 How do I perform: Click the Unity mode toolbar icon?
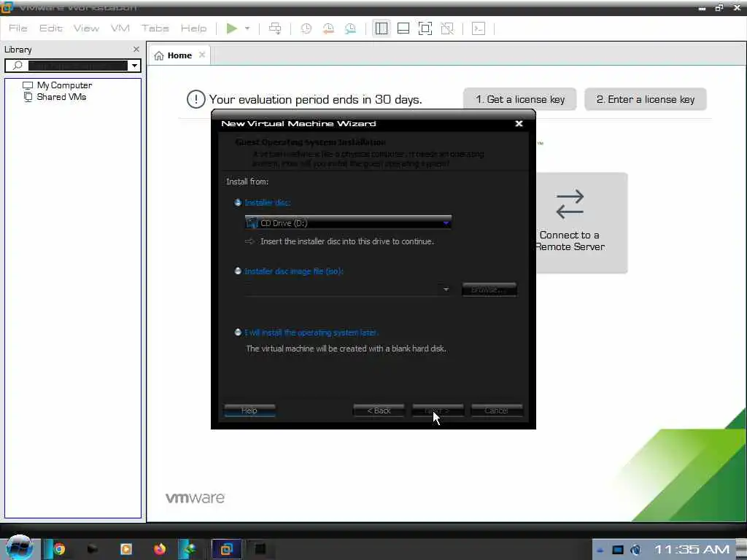[447, 28]
